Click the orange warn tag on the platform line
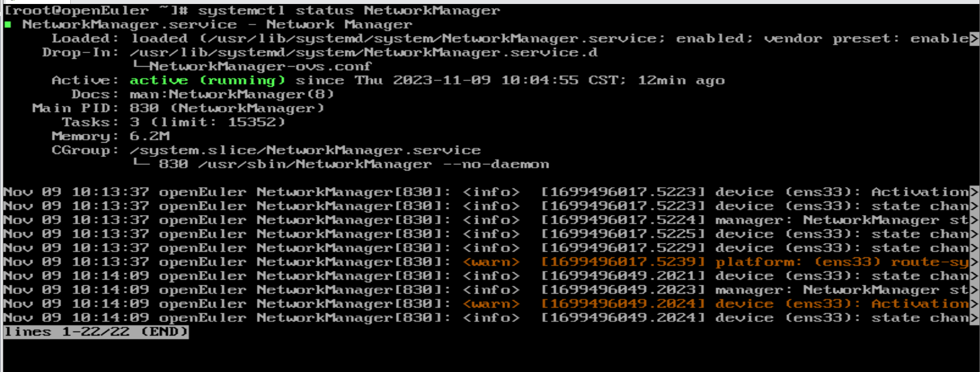The width and height of the screenshot is (980, 372). 491,262
